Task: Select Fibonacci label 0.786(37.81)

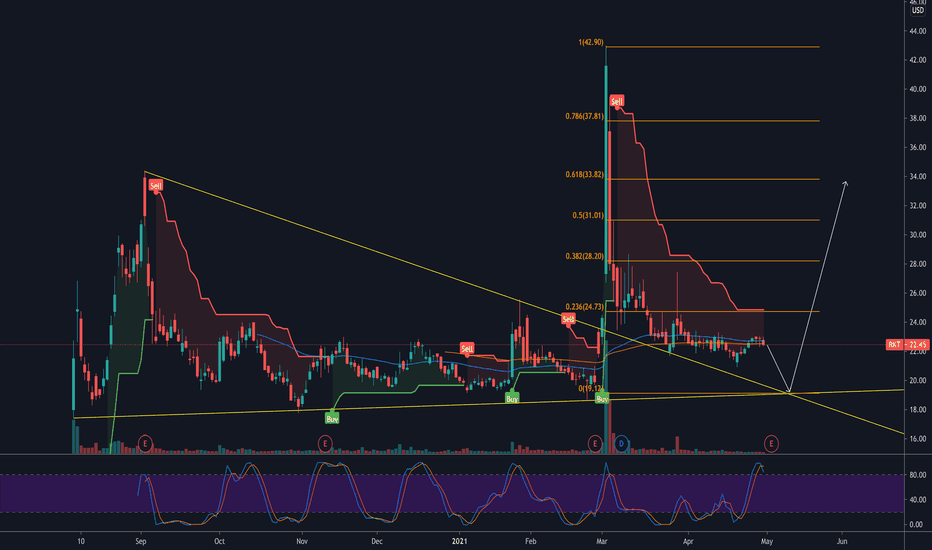Action: [x=584, y=116]
